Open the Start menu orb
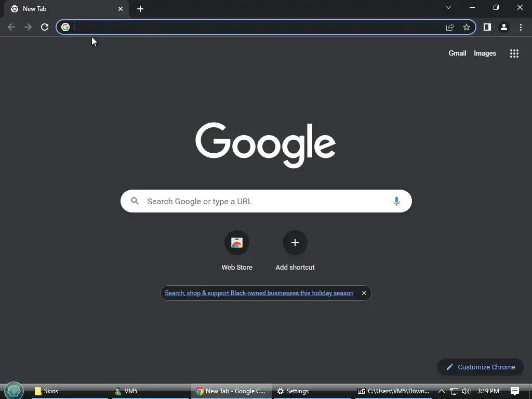The width and height of the screenshot is (532, 399). tap(14, 391)
